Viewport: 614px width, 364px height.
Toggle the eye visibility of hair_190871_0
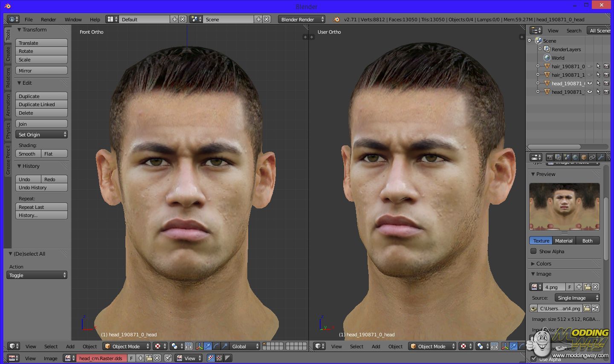590,66
